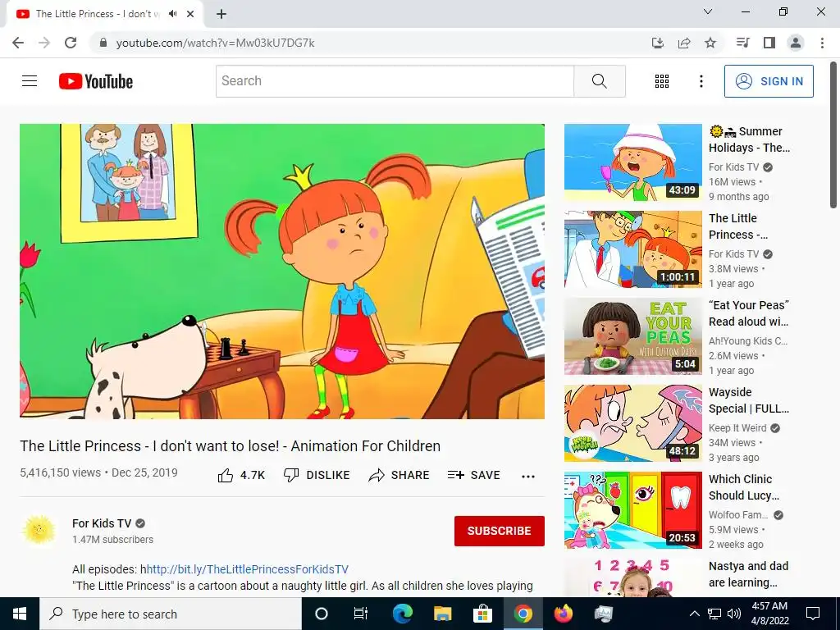Click Wayside Special FULL title text
Viewport: 840px width, 630px height.
point(748,400)
